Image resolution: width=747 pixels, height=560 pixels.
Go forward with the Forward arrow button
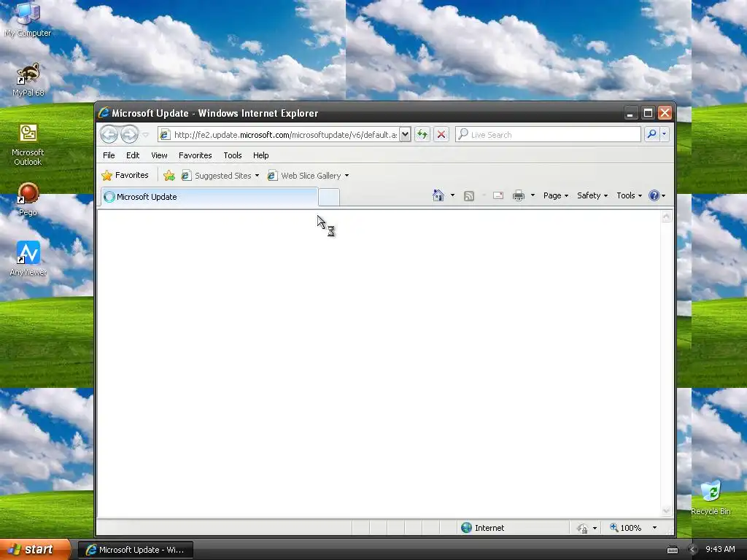click(129, 135)
